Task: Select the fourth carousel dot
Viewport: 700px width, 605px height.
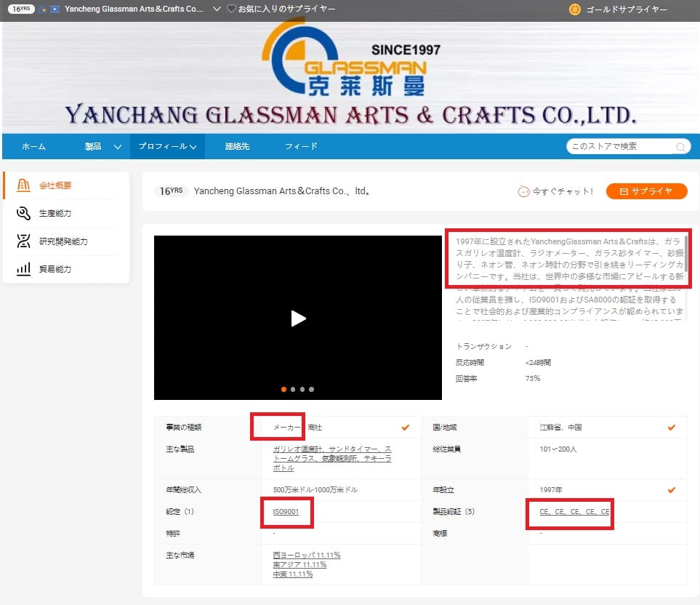Action: (x=312, y=389)
